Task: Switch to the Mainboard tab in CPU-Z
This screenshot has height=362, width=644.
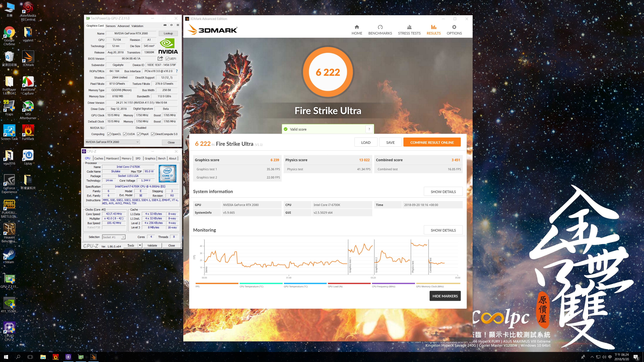Action: click(113, 158)
